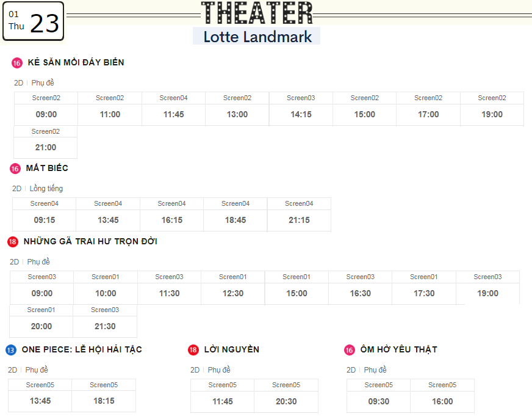Open movie title KẺ SĂN MỒI ĐÁY BIỂN
Image resolution: width=532 pixels, height=419 pixels.
click(x=76, y=62)
